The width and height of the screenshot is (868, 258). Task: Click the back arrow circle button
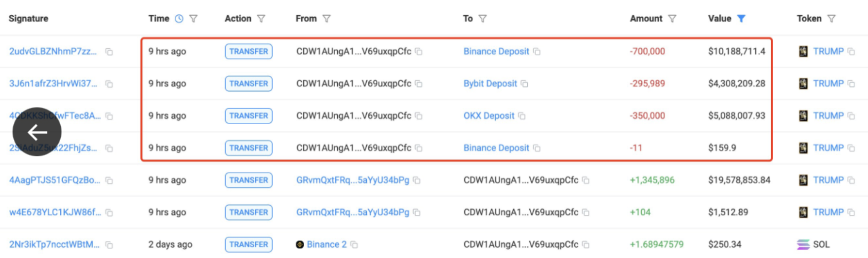coord(37,132)
